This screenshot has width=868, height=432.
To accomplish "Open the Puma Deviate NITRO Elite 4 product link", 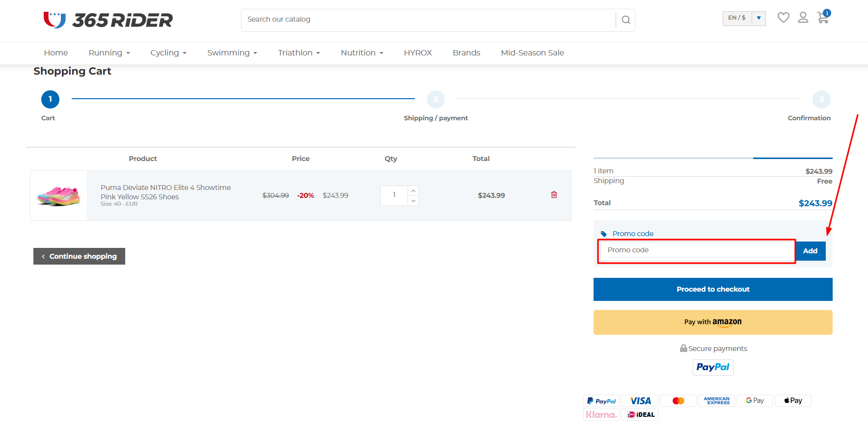I will pos(165,192).
